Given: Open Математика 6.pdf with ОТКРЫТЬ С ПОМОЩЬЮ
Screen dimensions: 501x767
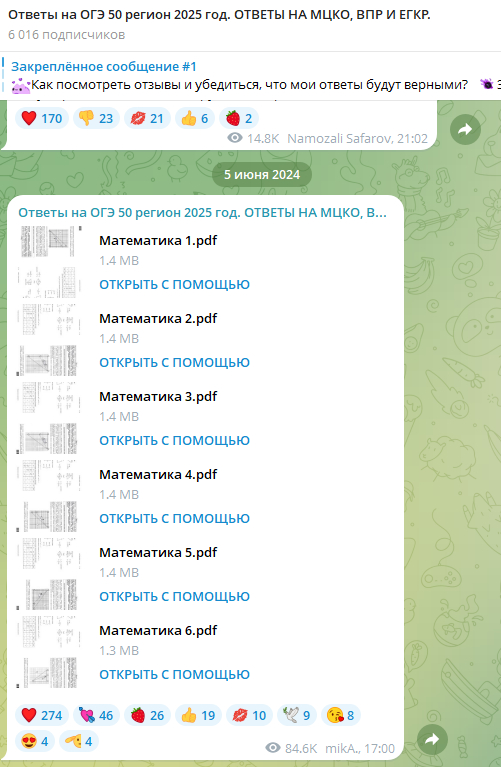Looking at the screenshot, I should (x=174, y=675).
